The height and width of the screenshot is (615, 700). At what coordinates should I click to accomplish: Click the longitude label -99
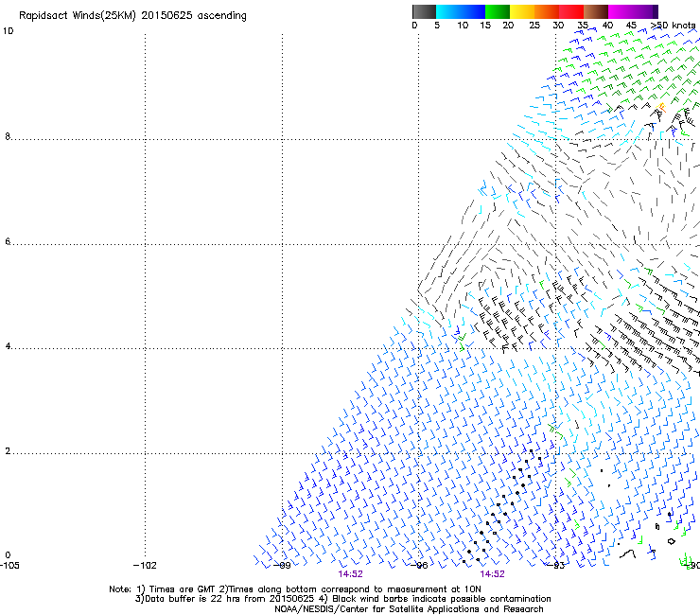282,565
